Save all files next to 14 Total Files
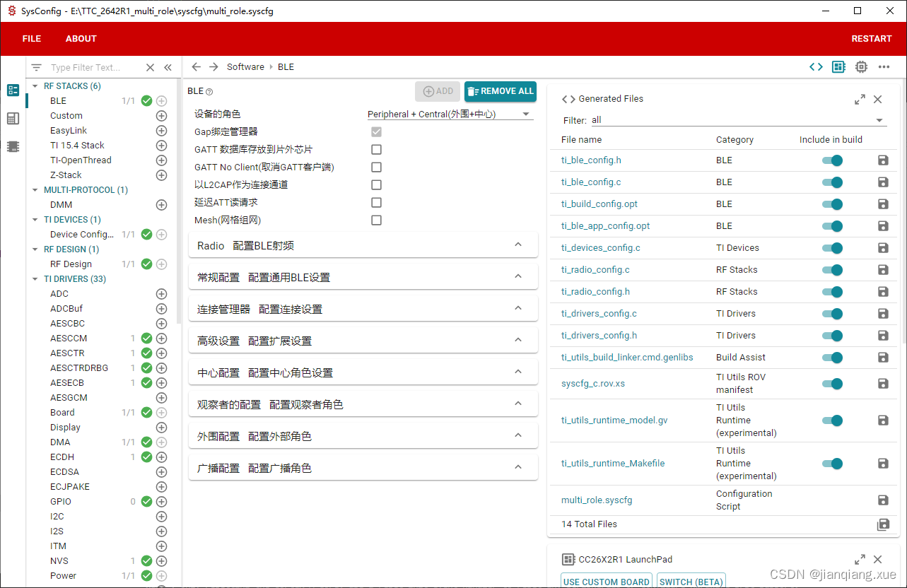The width and height of the screenshot is (907, 588). [882, 524]
